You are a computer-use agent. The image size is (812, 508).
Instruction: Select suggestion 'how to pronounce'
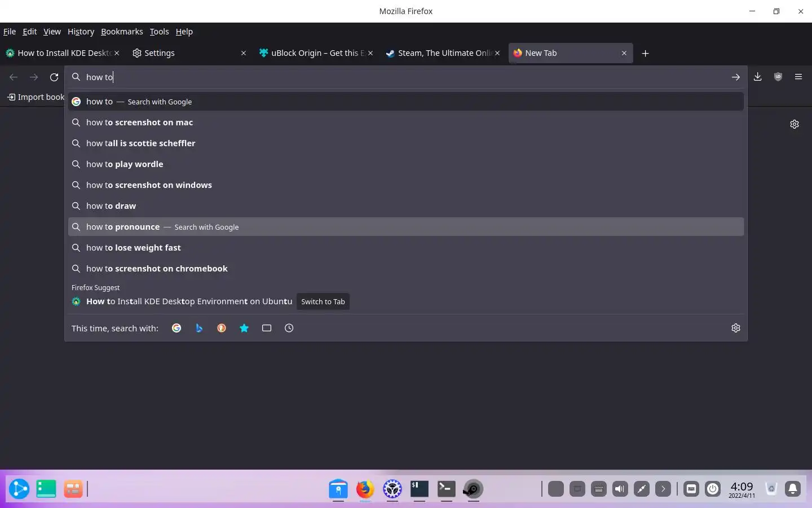[x=406, y=227]
